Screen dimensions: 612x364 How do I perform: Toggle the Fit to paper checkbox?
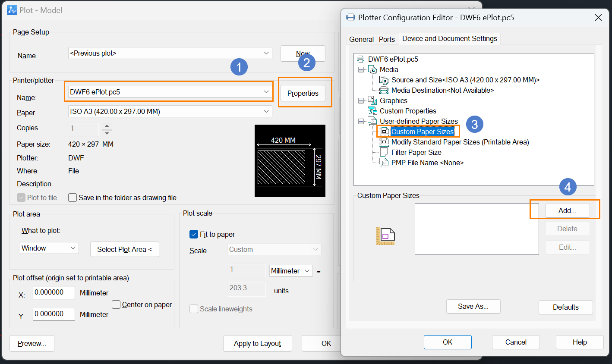tap(194, 234)
